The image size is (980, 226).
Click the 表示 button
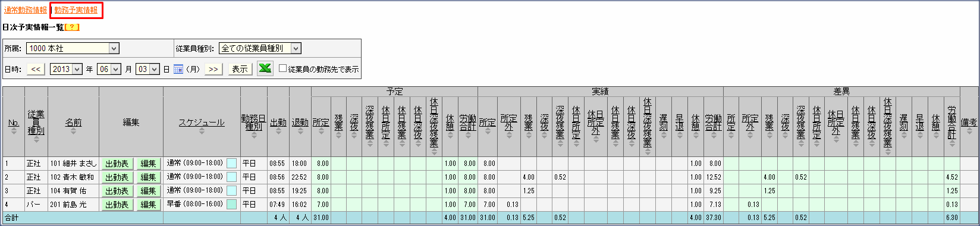coord(240,70)
